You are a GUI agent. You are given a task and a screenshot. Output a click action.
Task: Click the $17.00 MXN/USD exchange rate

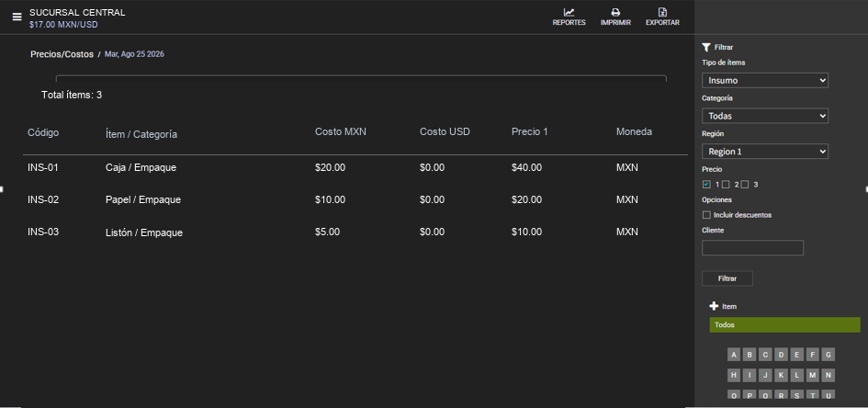coord(63,25)
